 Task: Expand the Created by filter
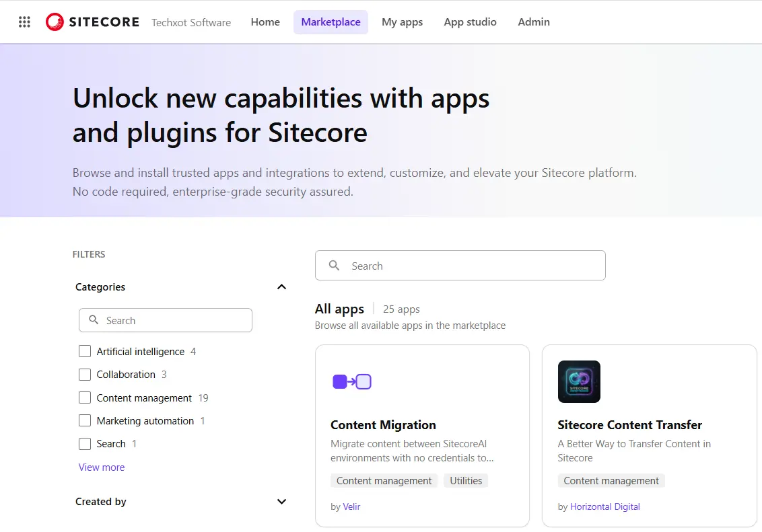tap(281, 502)
